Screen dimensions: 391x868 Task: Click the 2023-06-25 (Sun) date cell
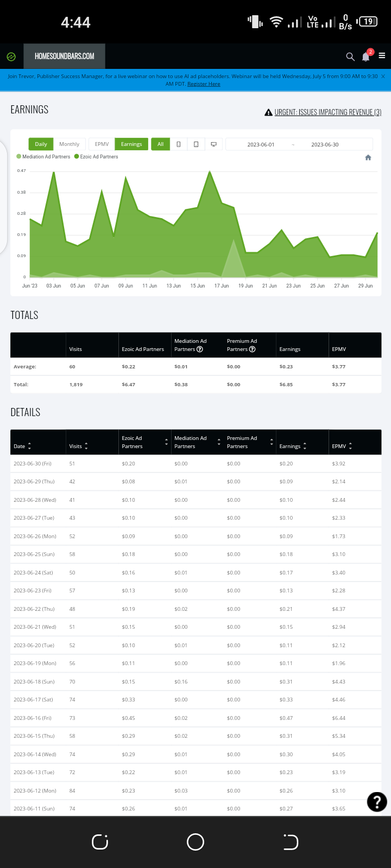(x=34, y=554)
